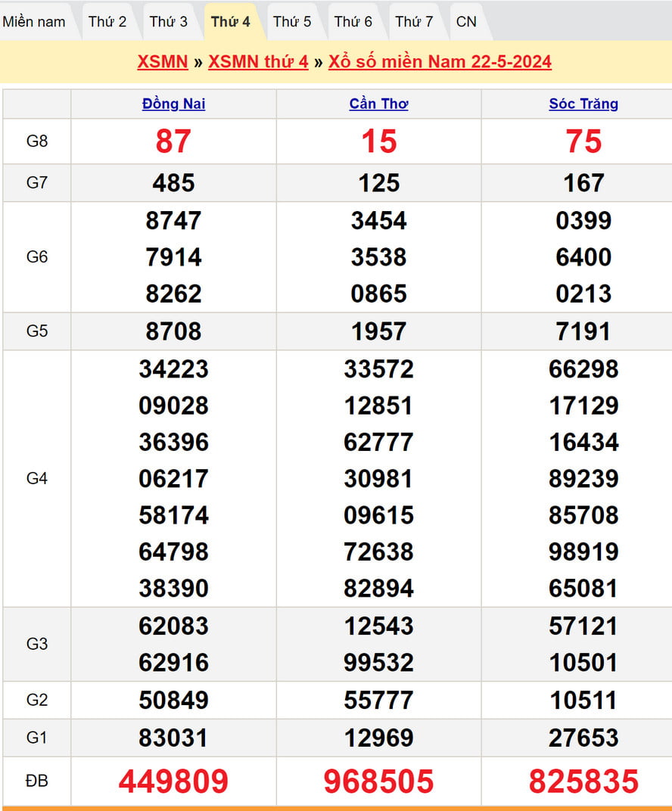This screenshot has width=672, height=811.
Task: Go to the Thứ 5 tab
Action: pyautogui.click(x=292, y=21)
